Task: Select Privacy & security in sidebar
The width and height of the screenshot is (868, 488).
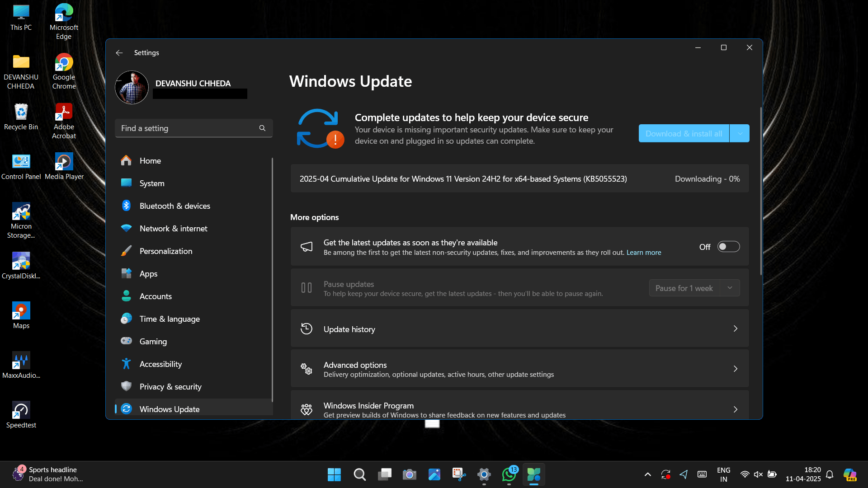Action: 170,387
